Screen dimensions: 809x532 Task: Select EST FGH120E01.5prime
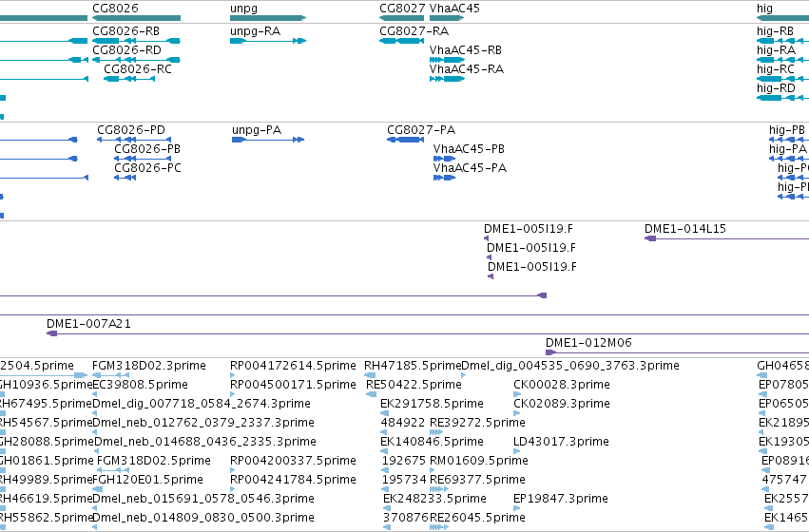coord(147,480)
